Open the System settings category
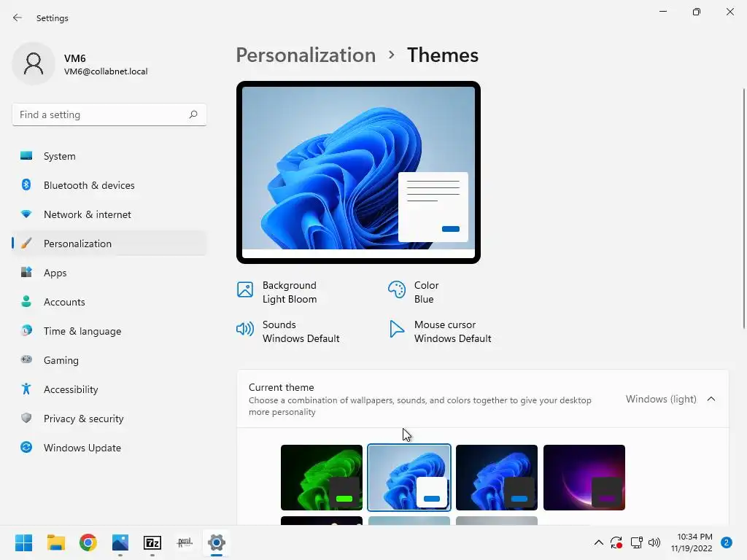Screen dimensions: 747x560 pos(109,156)
